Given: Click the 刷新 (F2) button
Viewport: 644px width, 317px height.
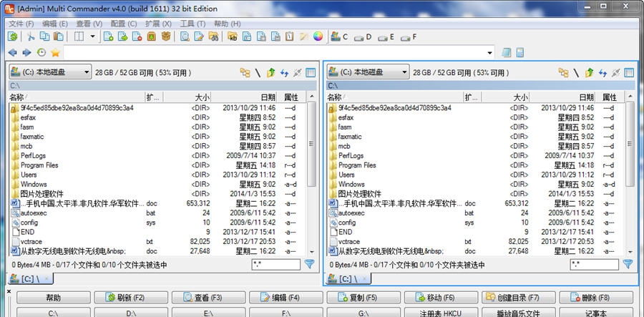Looking at the screenshot, I should (x=131, y=297).
